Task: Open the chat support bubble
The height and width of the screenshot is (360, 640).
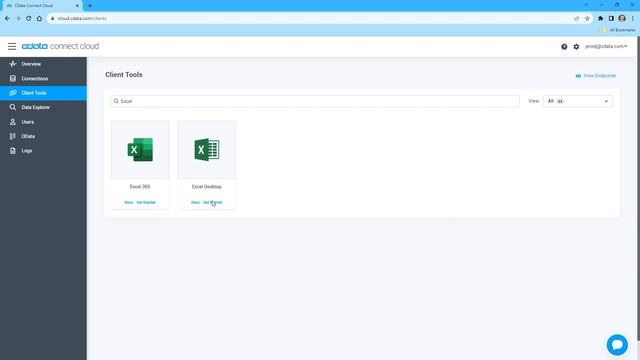Action: point(617,345)
